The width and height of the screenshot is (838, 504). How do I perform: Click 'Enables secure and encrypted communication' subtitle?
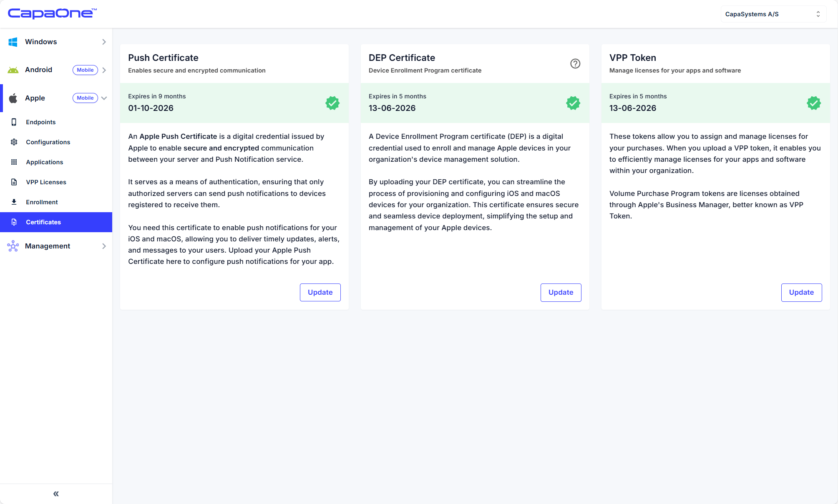click(197, 70)
